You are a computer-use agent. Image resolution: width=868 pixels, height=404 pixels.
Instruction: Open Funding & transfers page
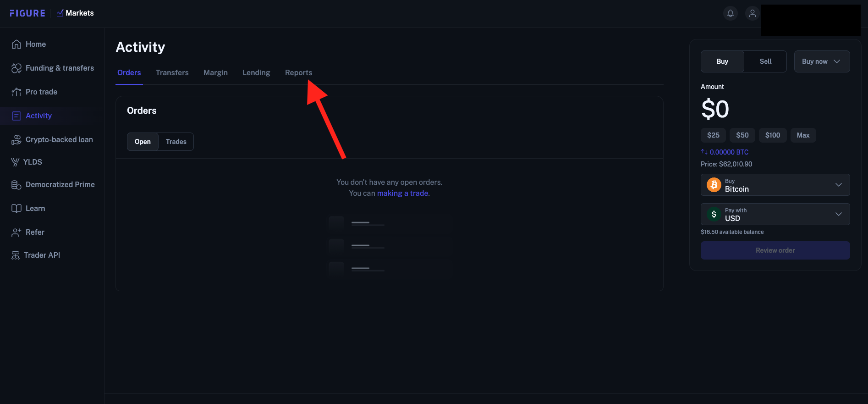coord(60,68)
